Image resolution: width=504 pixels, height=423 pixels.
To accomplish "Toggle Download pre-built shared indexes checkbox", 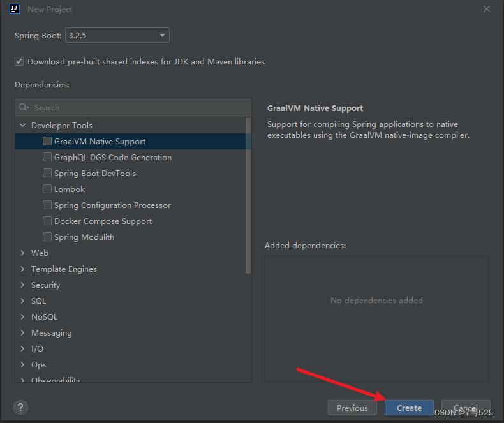I will (x=19, y=61).
